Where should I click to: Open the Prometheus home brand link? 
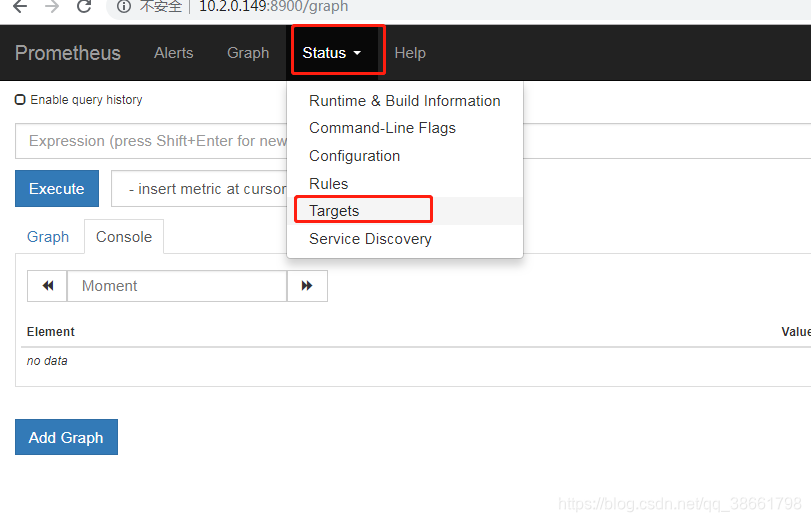[x=68, y=53]
